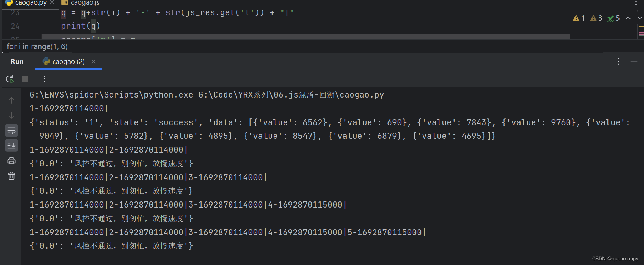This screenshot has width=644, height=265.
Task: Click the last '风控不通过' response line
Action: pos(111,246)
